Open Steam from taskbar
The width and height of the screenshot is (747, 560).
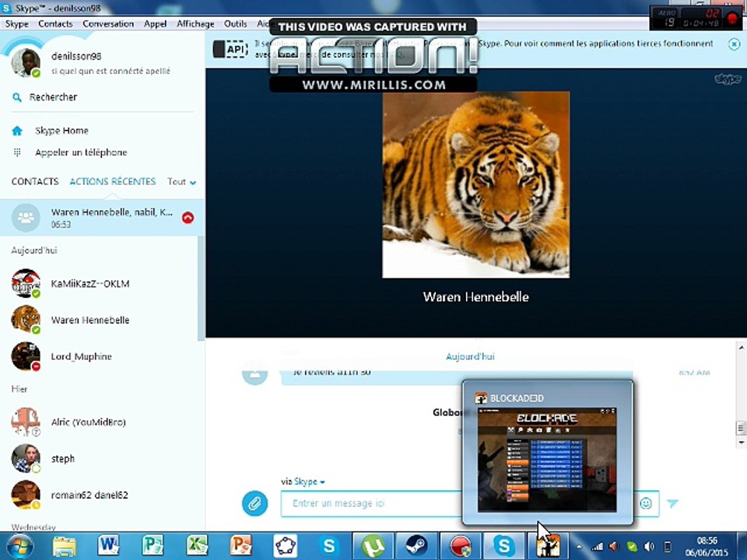coord(417,546)
